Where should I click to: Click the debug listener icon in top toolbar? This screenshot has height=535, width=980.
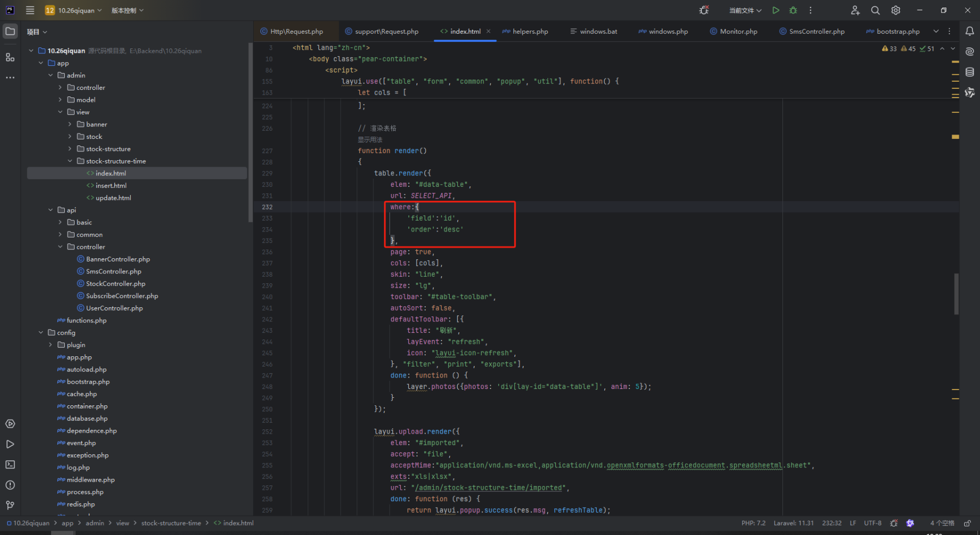tap(704, 10)
